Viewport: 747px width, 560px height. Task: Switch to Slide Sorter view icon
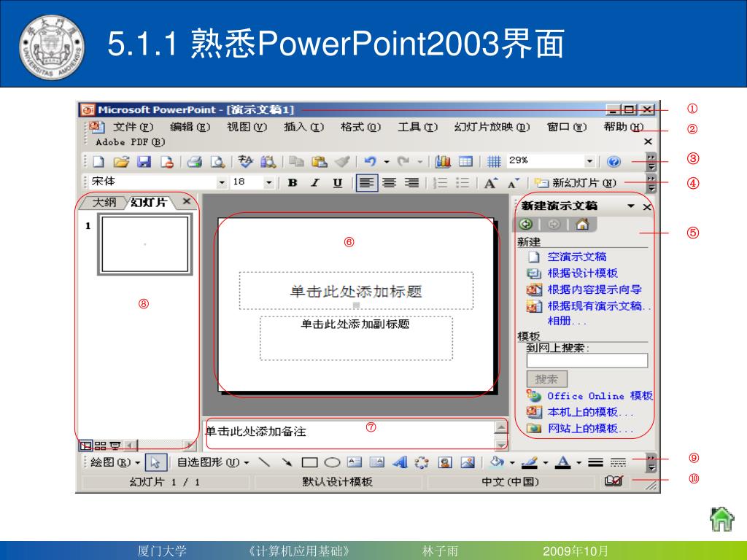point(100,446)
